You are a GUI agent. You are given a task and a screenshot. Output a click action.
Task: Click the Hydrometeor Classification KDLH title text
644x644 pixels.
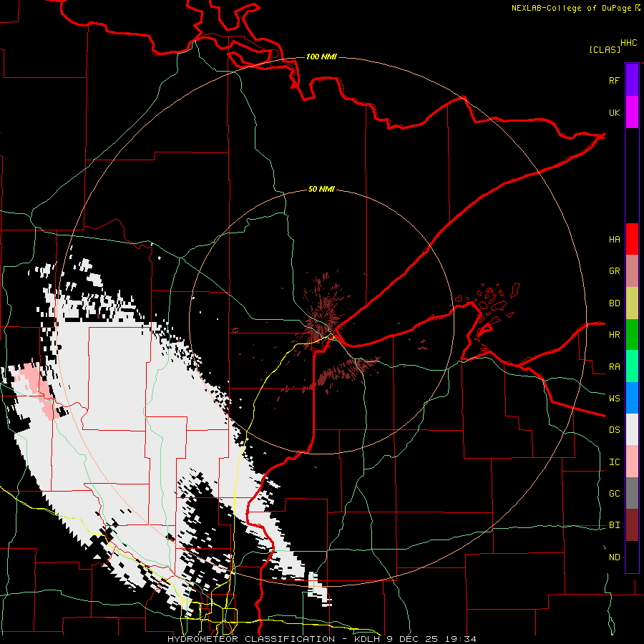(x=321, y=639)
